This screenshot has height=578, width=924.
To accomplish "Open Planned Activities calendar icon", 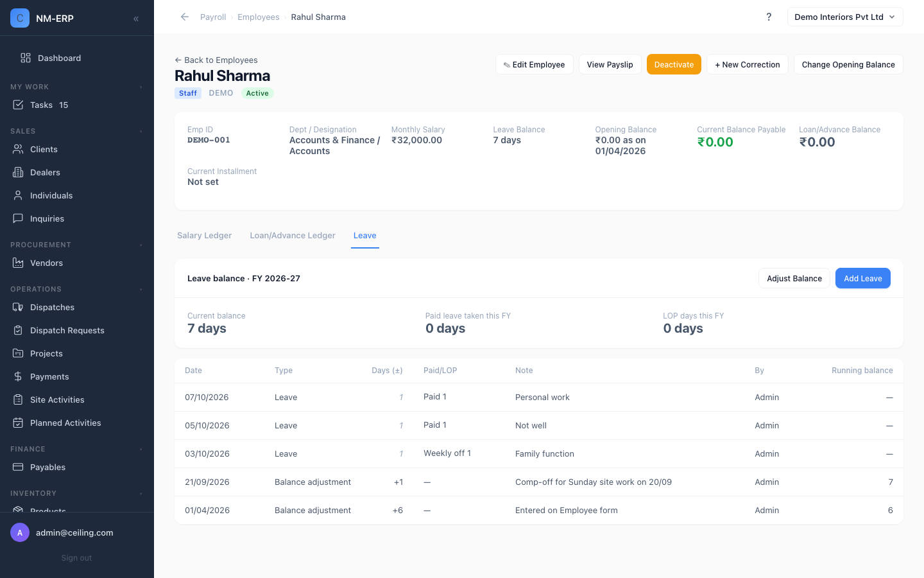I will (18, 423).
